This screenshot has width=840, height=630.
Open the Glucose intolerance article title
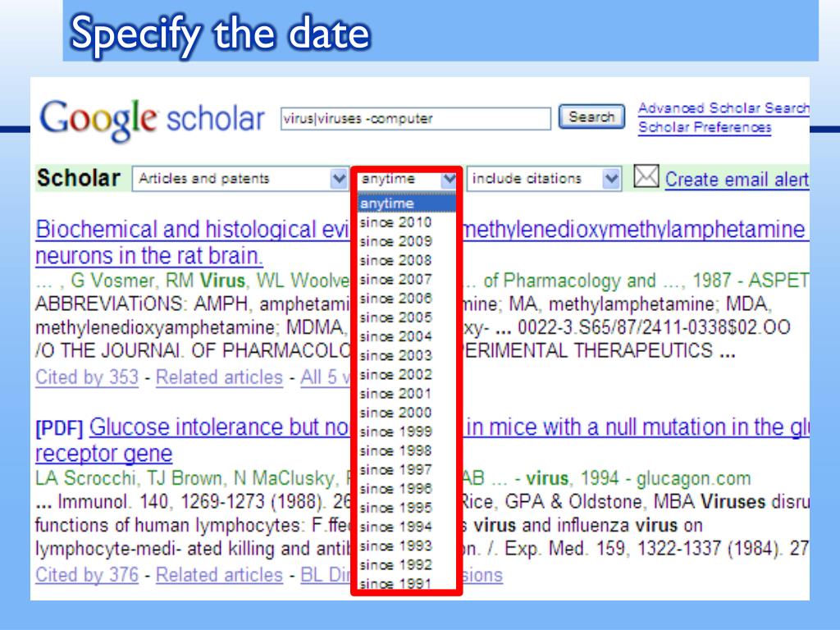coord(220,427)
